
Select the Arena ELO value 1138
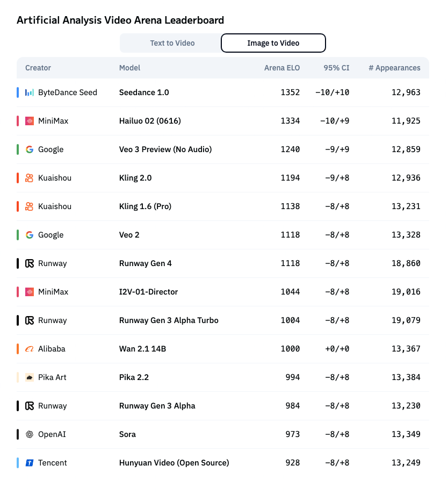point(290,206)
